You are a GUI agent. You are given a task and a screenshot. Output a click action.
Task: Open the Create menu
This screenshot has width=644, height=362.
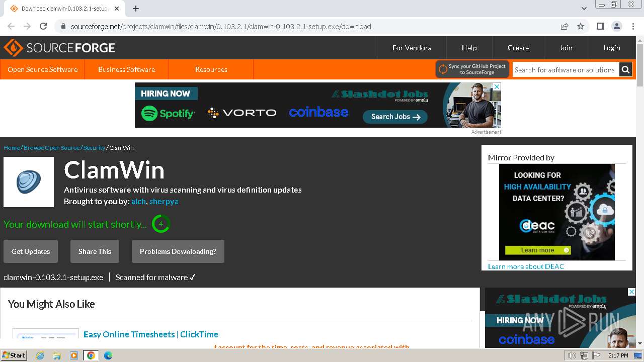tap(518, 48)
